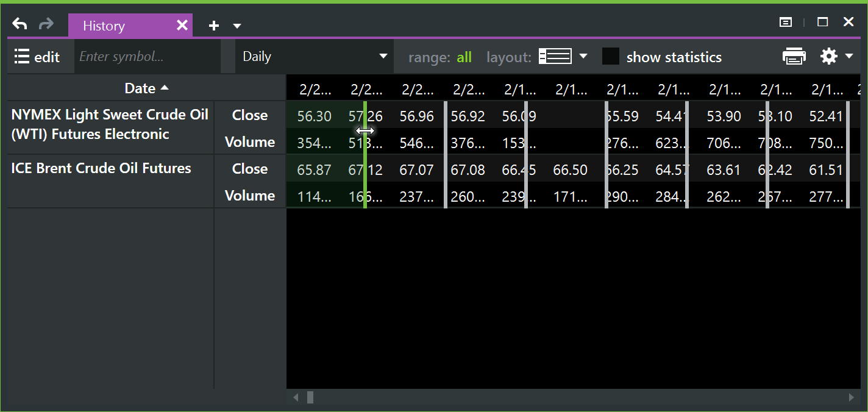868x412 pixels.
Task: Select the NYMEX Light Sweet Crude Oil row
Action: 110,128
